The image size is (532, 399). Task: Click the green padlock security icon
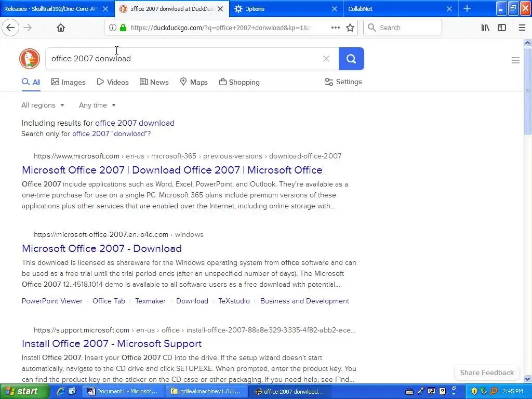(123, 28)
